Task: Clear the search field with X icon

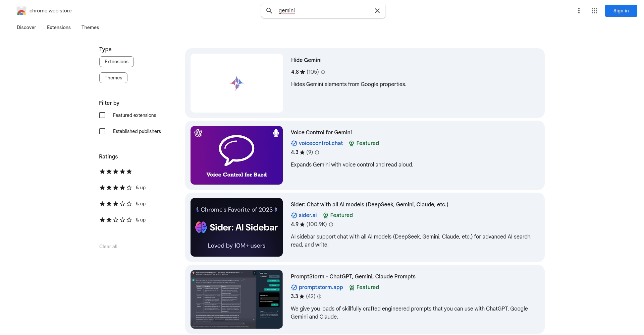Action: click(377, 11)
